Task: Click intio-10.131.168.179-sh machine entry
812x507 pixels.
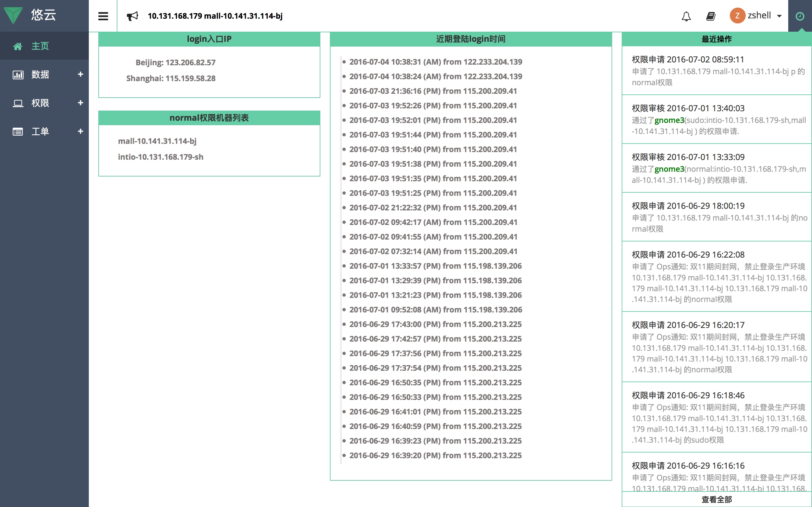Action: (x=160, y=157)
